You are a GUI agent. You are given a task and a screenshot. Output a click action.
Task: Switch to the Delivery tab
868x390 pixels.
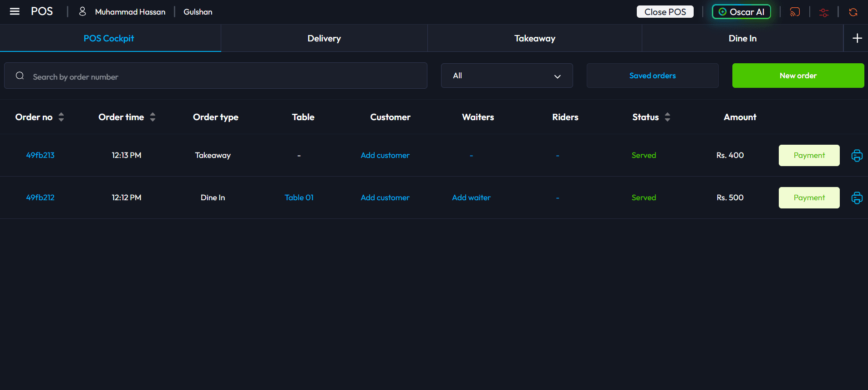tap(324, 38)
